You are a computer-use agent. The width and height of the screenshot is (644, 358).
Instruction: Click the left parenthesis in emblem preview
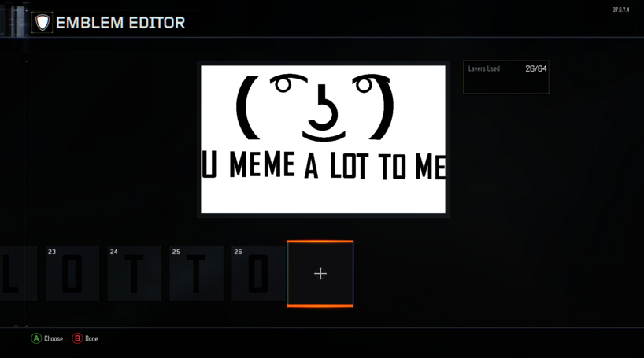coord(246,108)
